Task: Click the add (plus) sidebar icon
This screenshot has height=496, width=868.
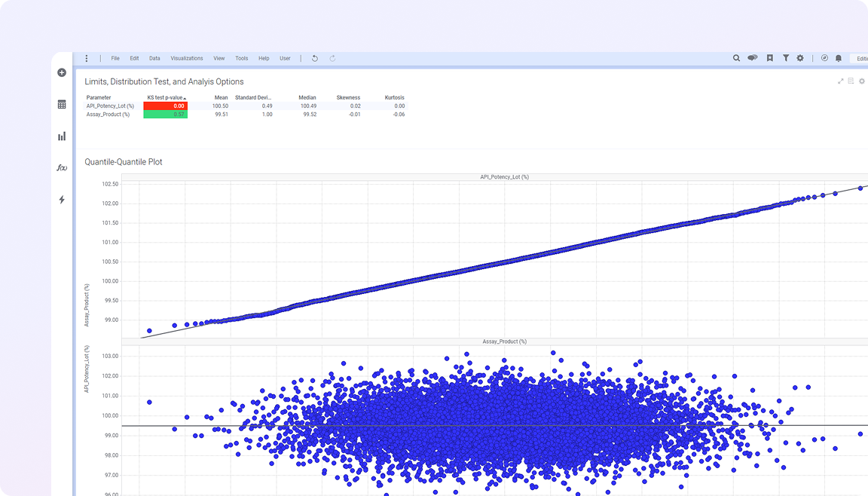Action: tap(62, 72)
